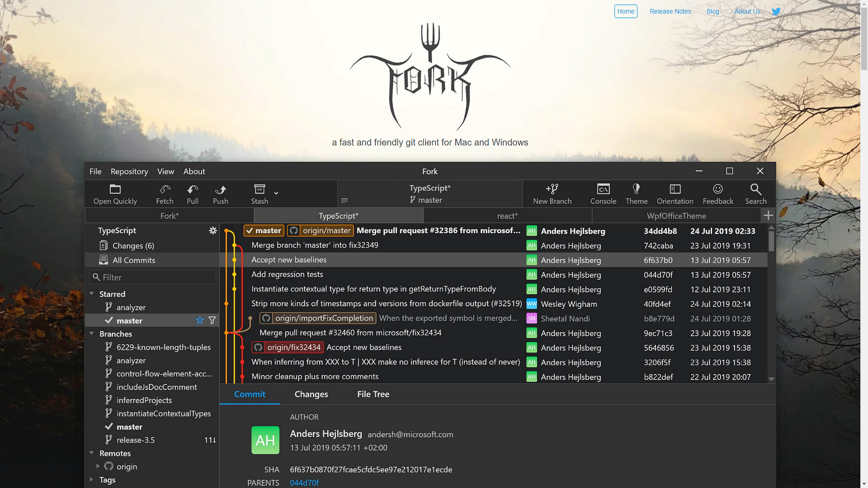Select the origin/master remote label

320,231
